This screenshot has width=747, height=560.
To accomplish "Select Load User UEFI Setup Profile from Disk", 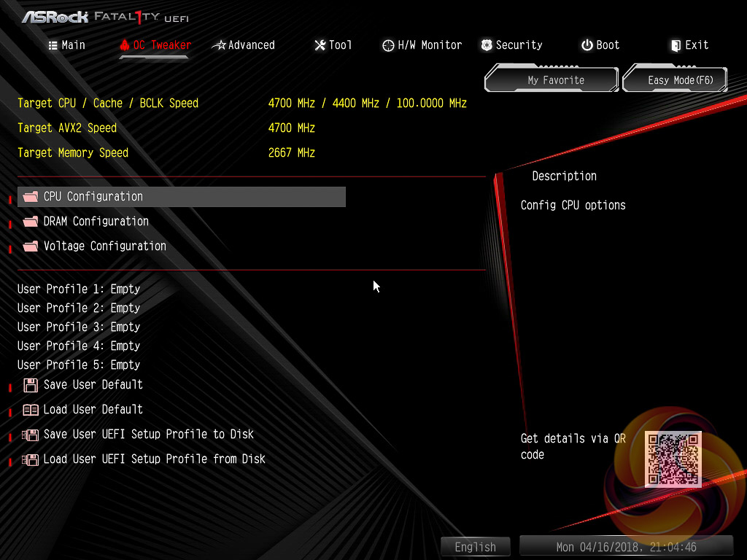I will (155, 459).
